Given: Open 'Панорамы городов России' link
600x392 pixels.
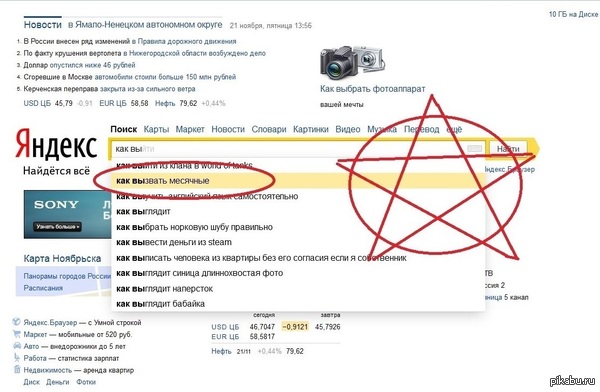Looking at the screenshot, I should coord(67,276).
